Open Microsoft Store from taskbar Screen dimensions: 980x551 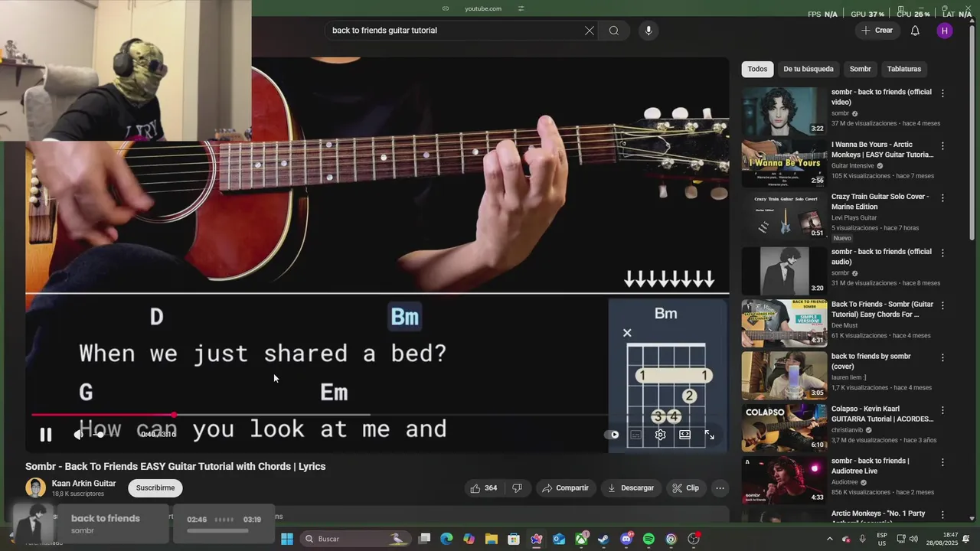tap(514, 539)
